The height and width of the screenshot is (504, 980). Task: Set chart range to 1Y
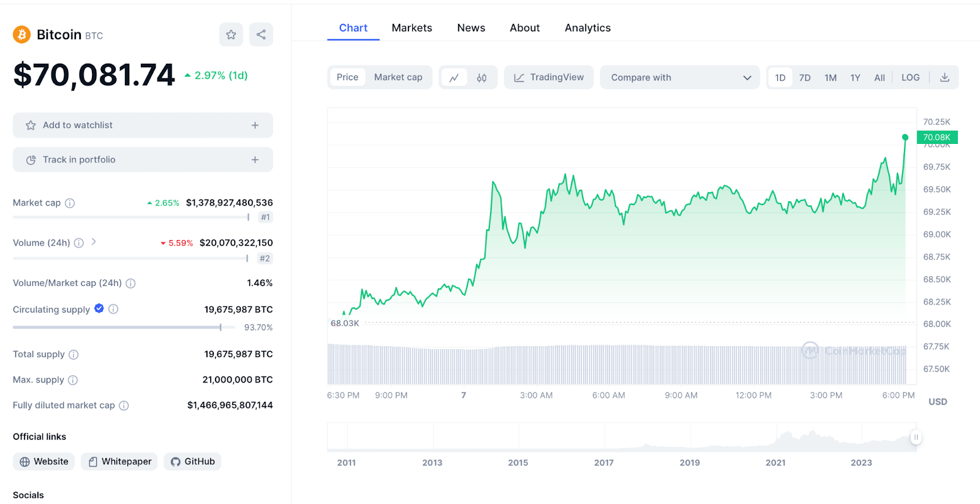(855, 78)
